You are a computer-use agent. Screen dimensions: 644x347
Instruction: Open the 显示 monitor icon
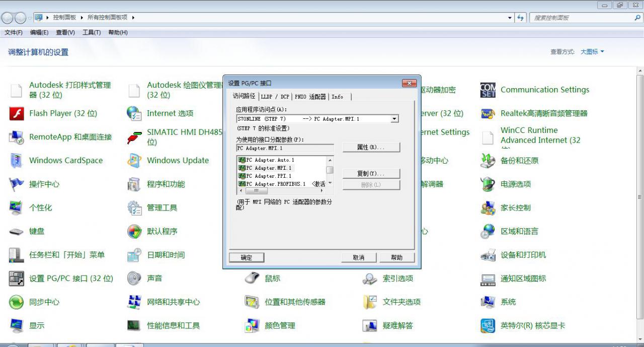(17, 326)
